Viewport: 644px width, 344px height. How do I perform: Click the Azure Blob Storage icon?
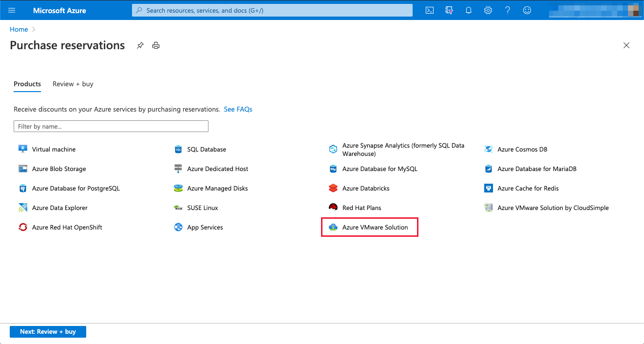23,169
